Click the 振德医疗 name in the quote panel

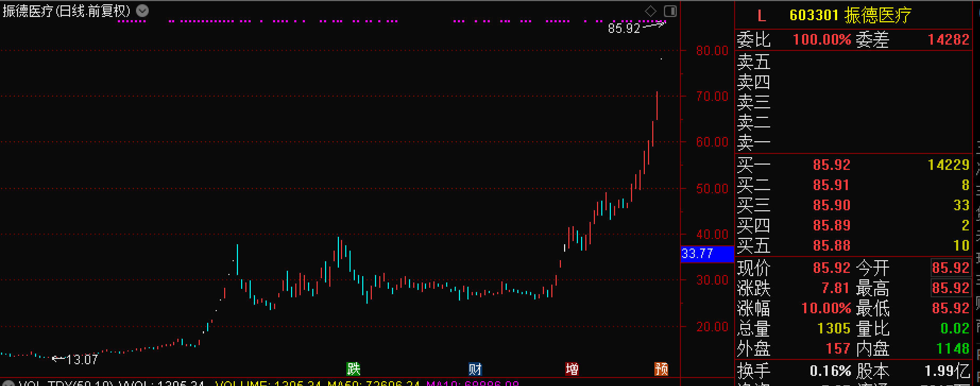878,15
